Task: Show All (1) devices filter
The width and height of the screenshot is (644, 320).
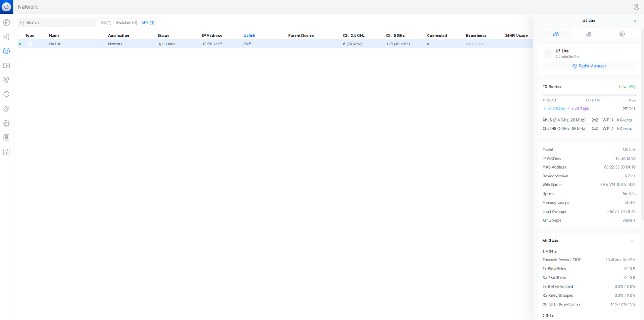Action: (x=106, y=22)
